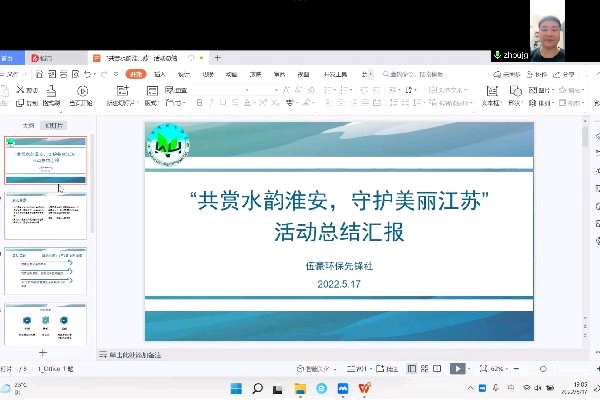Click the Share button at top right
Image resolution: width=600 pixels, height=400 pixels.
pos(565,74)
